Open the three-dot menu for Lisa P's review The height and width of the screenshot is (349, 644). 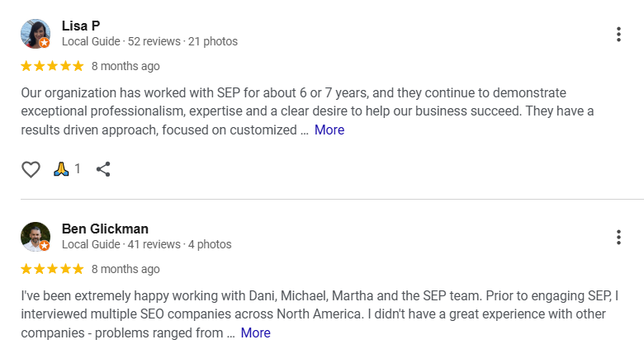[x=618, y=34]
